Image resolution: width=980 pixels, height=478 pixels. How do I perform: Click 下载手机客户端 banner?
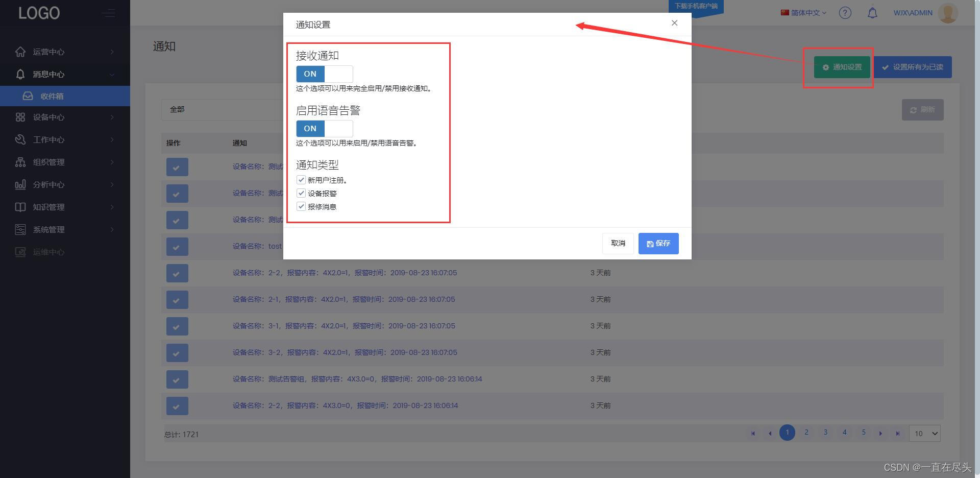click(x=696, y=7)
